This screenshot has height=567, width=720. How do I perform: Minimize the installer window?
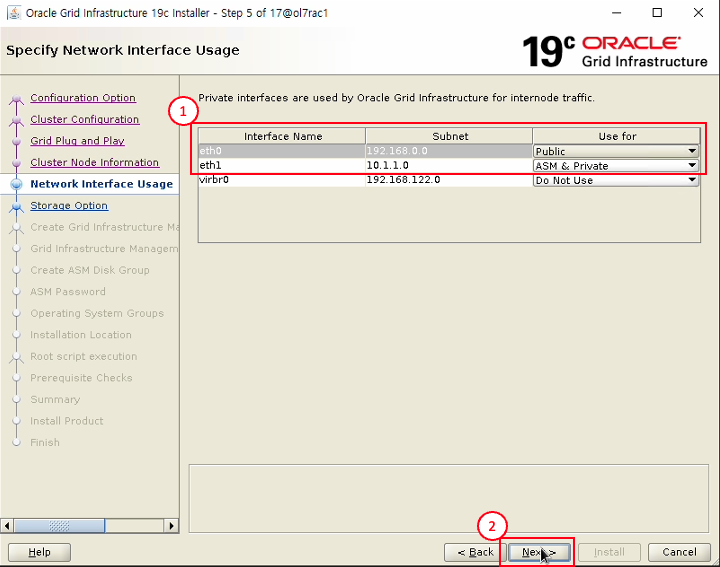click(617, 13)
